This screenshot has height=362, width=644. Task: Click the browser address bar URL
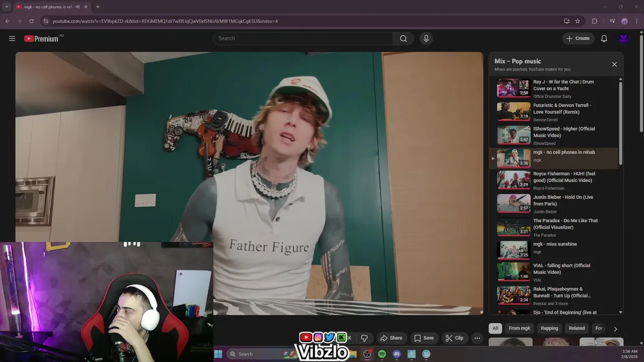pos(165,21)
